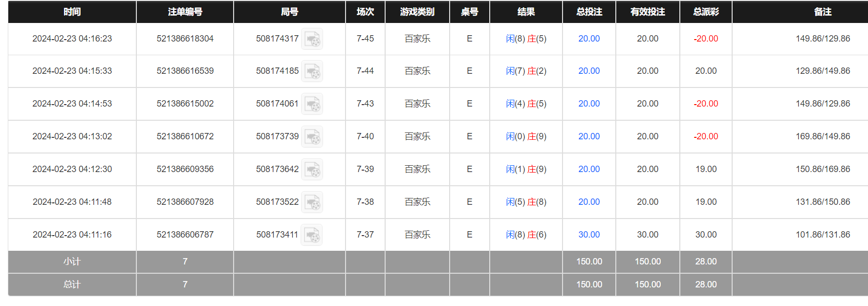868x306 pixels.
Task: Click the 备注 column header
Action: (x=823, y=12)
